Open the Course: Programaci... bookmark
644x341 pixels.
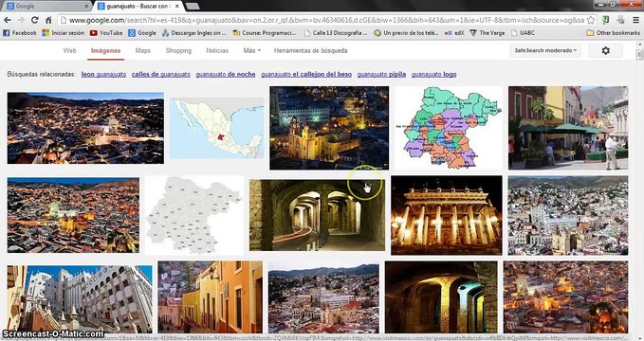point(265,33)
